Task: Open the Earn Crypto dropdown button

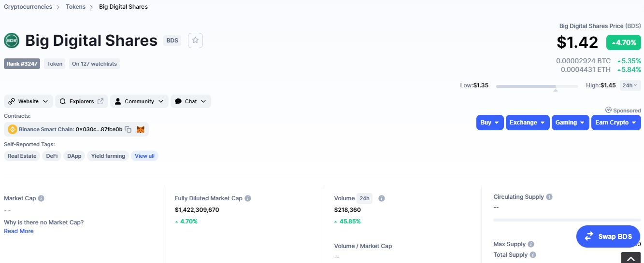Action: [x=616, y=123]
